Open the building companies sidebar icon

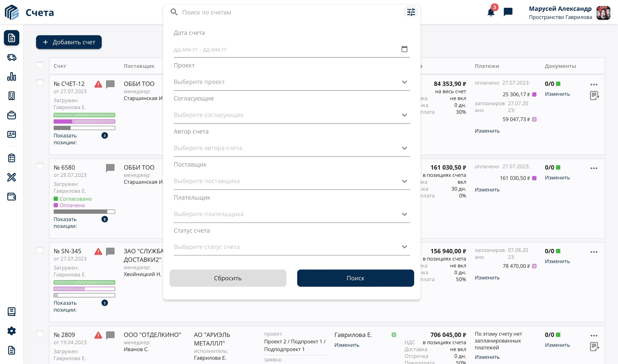coord(12,96)
